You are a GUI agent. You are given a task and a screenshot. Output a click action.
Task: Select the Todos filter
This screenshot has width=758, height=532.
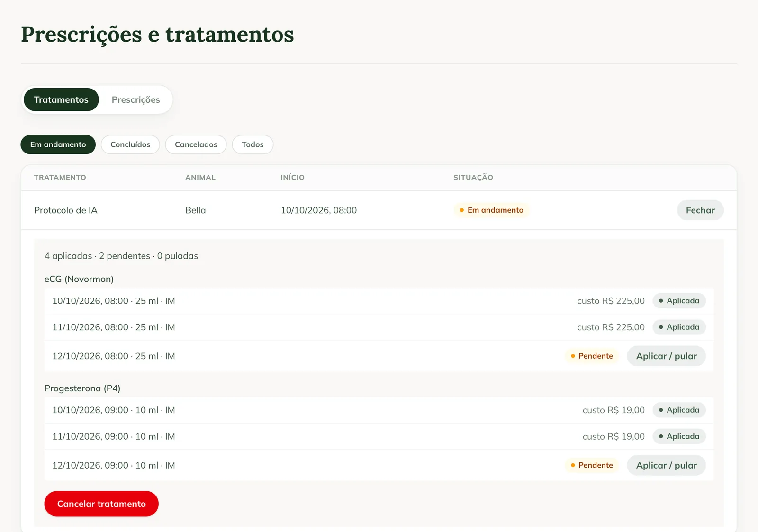pos(253,144)
